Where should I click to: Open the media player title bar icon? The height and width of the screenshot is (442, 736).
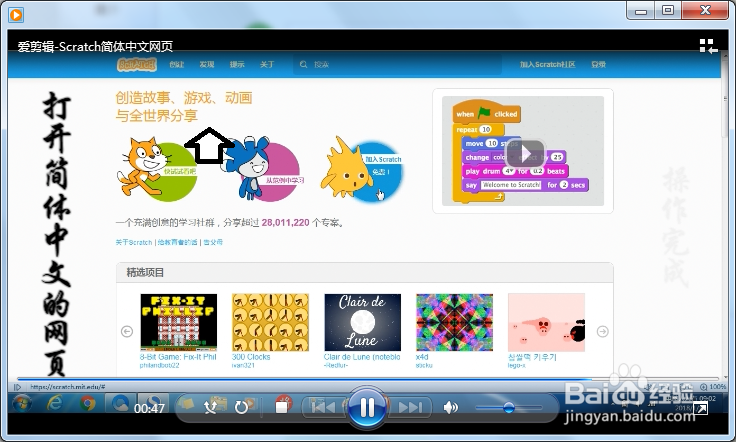click(x=16, y=15)
